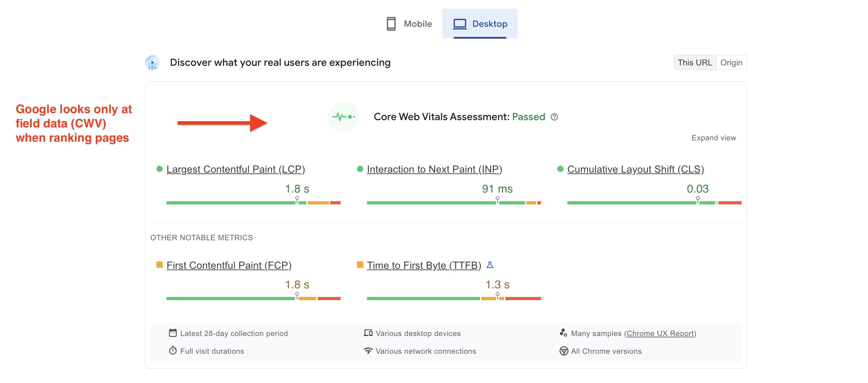Screen dimensions: 868x383
Task: Click the Core Web Vitals pulse icon
Action: coord(343,117)
